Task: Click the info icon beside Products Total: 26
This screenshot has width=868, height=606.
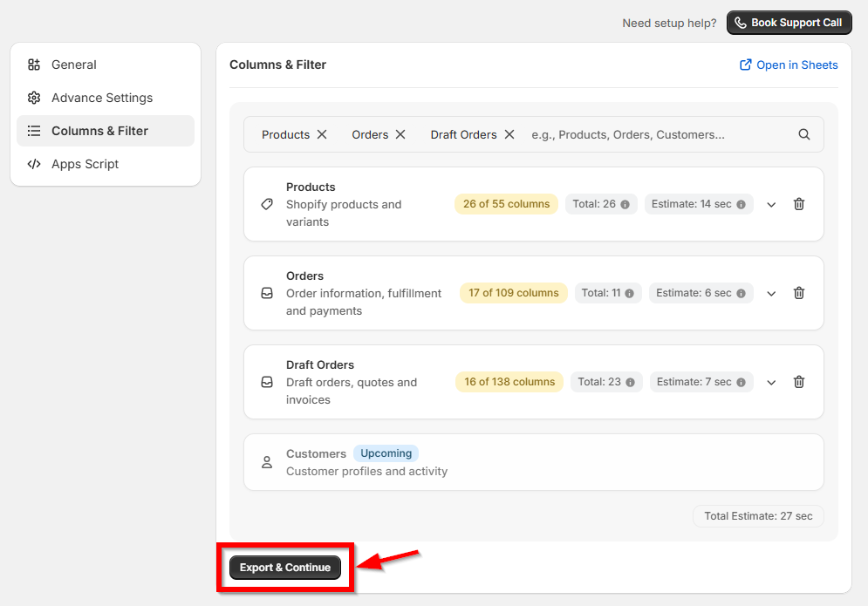Action: 625,205
